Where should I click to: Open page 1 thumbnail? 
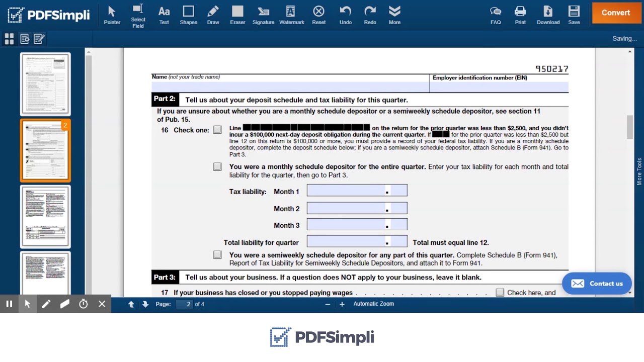coord(45,84)
